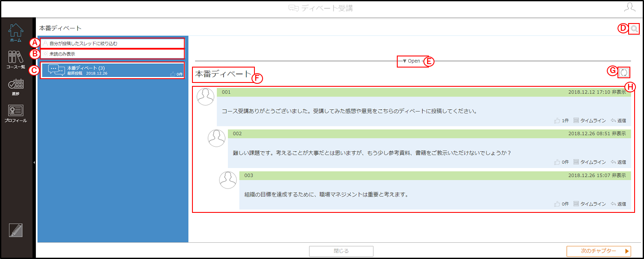This screenshot has height=259, width=644.
Task: Go to 次のチャプター
Action: tap(599, 251)
